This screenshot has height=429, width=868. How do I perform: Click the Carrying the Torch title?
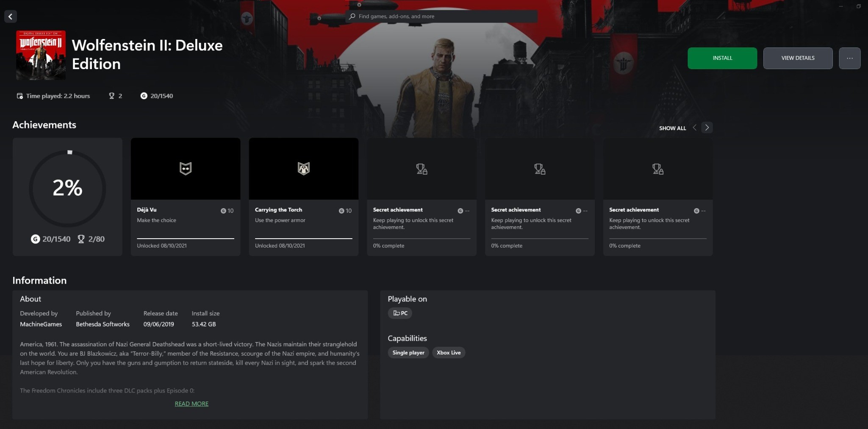click(278, 210)
